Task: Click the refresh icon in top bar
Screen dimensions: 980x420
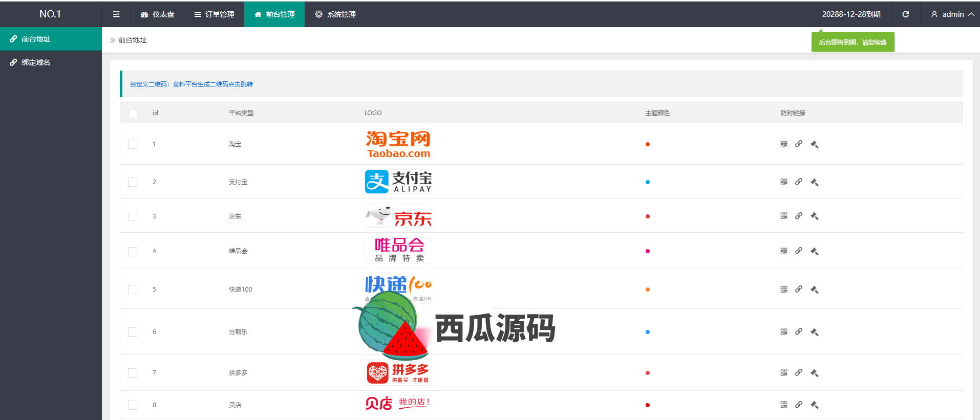Action: click(x=906, y=14)
